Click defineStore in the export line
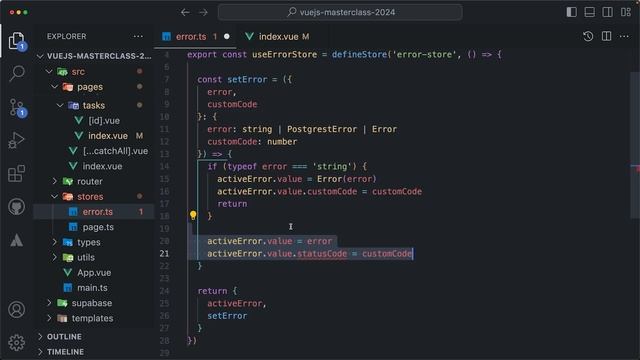Screen dimensions: 640x360 pos(359,55)
